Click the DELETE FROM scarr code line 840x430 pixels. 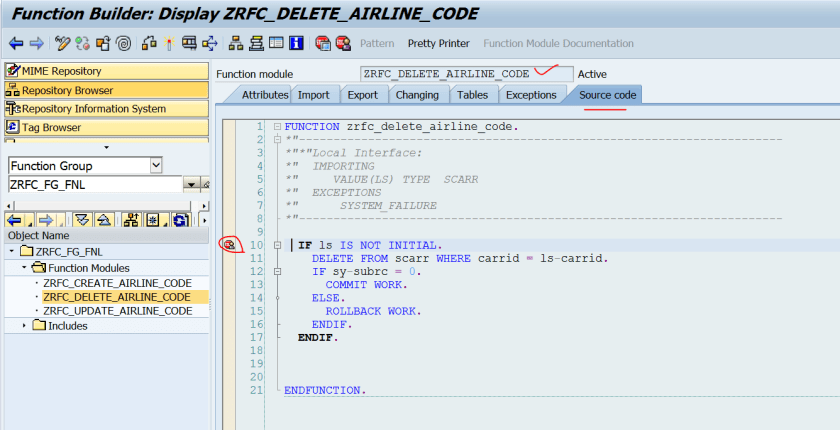[x=460, y=259]
